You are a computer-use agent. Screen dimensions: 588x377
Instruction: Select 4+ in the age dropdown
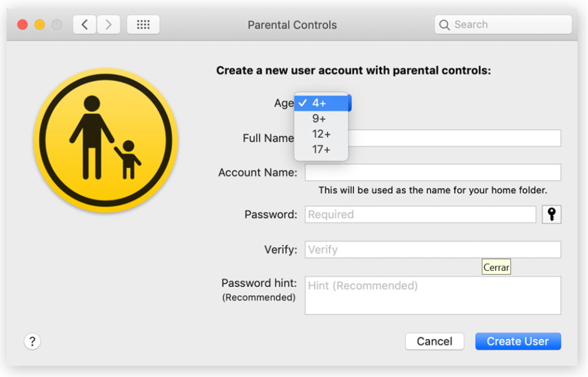click(320, 103)
